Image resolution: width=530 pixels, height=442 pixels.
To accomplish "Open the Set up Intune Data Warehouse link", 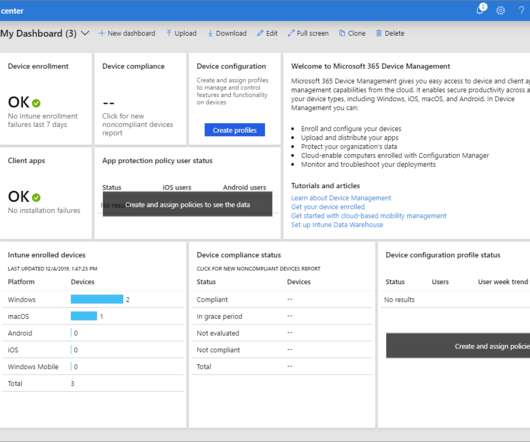I will [337, 224].
